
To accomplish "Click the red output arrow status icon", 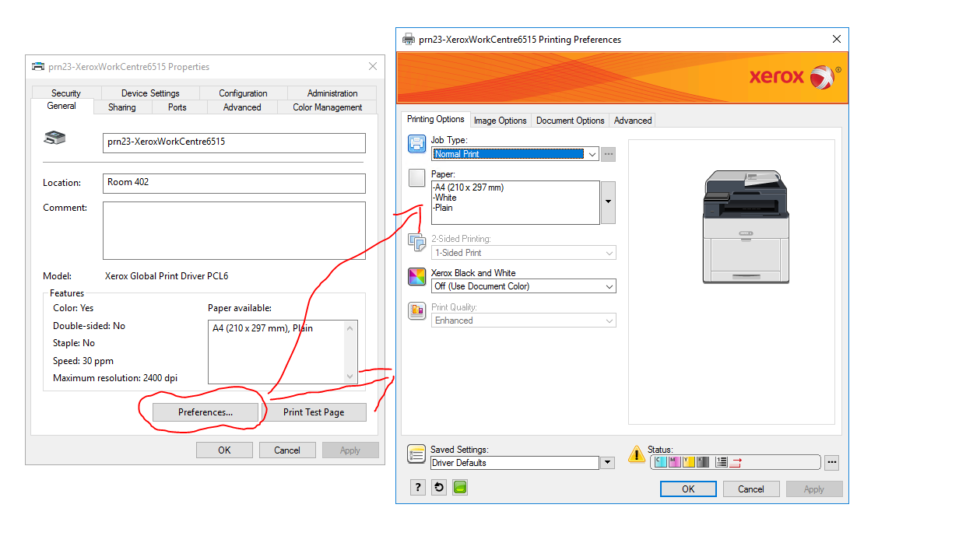I will click(736, 462).
